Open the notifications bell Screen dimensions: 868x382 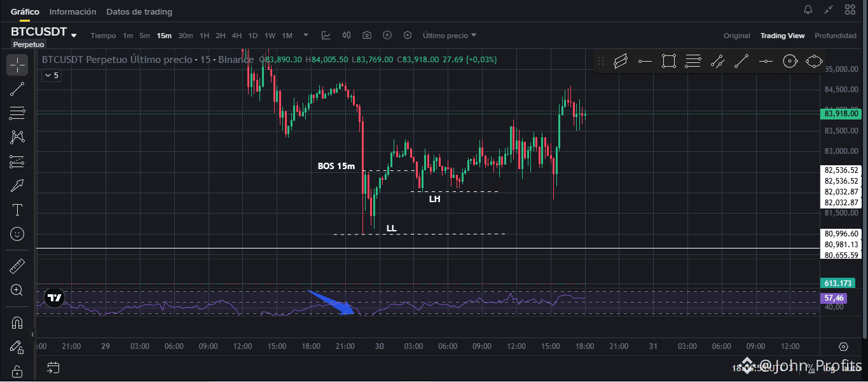(x=808, y=10)
